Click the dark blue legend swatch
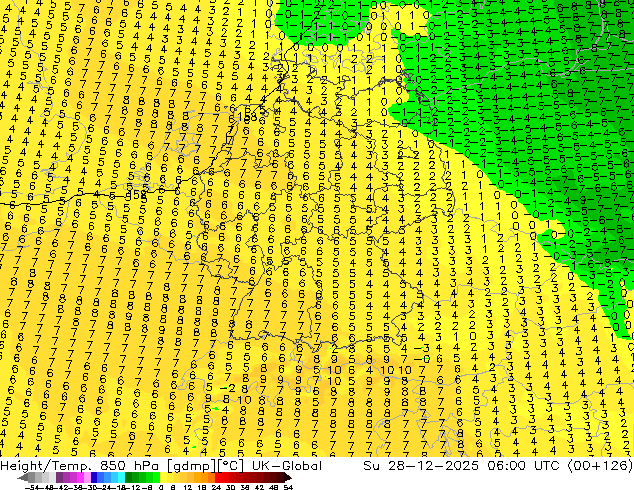This screenshot has width=634, height=490. (x=94, y=477)
